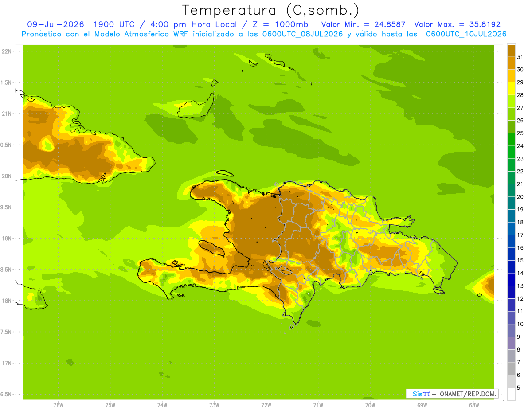Click the '1900 UTC' time text
The width and height of the screenshot is (532, 411).
click(114, 24)
